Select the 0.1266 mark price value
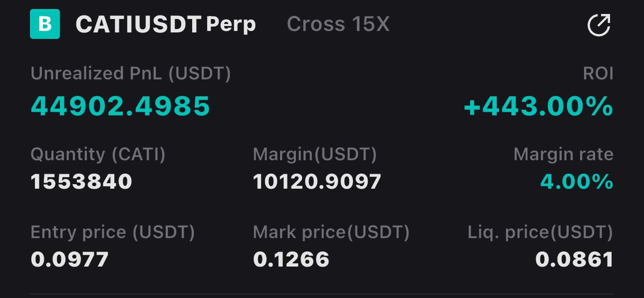The image size is (644, 298). 291,260
